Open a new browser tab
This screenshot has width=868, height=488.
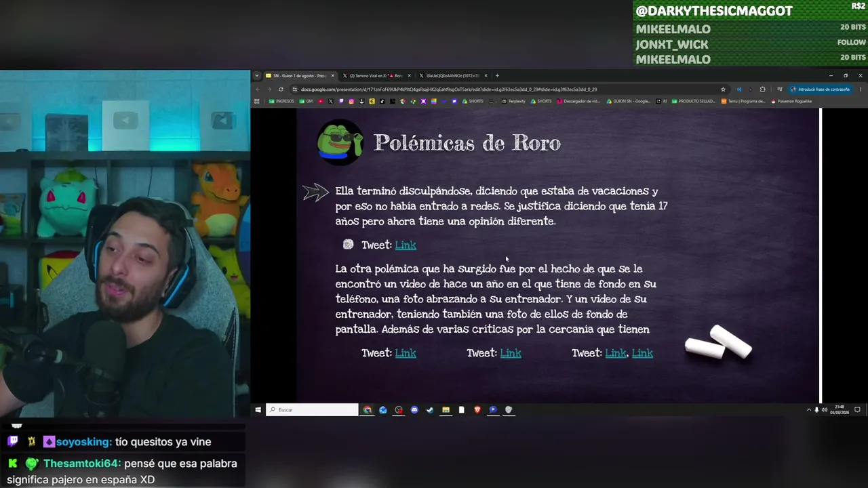coord(497,75)
